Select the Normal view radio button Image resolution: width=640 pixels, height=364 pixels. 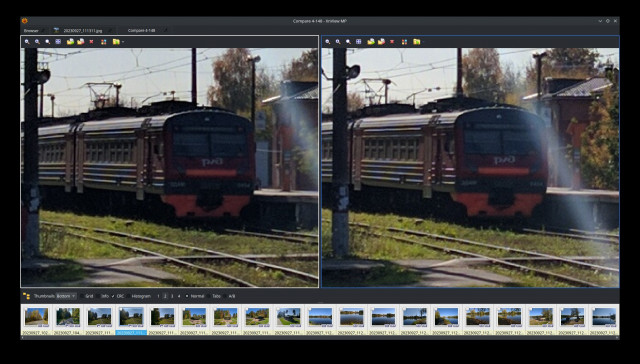coord(195,296)
